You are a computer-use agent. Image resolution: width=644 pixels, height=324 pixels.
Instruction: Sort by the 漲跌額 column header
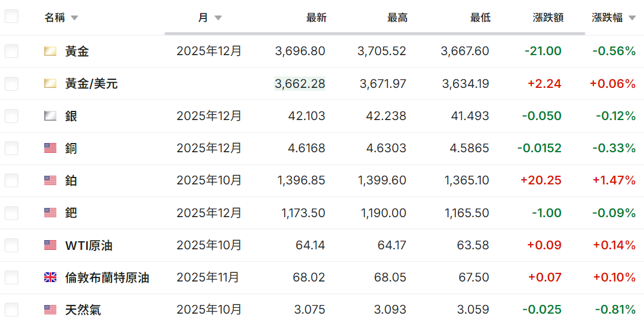pos(548,18)
